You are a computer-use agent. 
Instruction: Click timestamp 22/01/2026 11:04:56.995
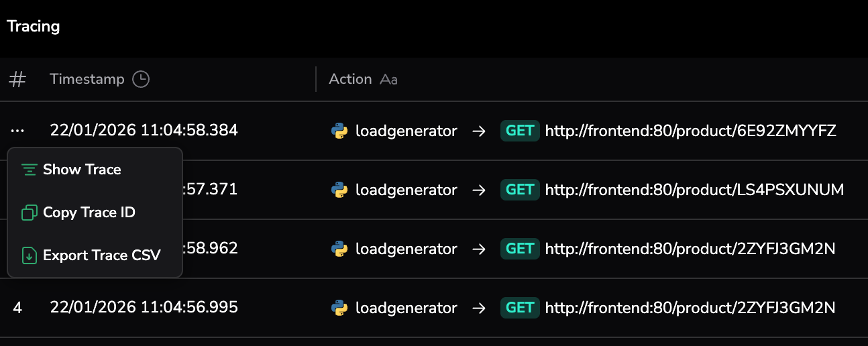point(144,308)
